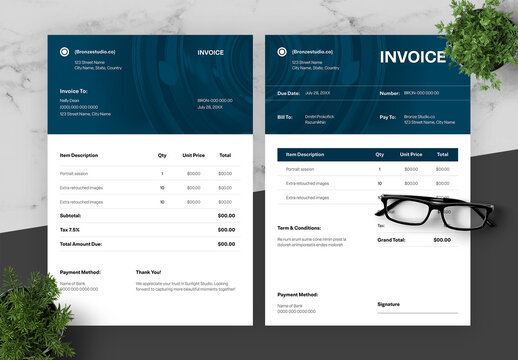Click the small INVOICE heading on the left invoice
Screen dimensions: 518x360
pyautogui.click(x=210, y=53)
